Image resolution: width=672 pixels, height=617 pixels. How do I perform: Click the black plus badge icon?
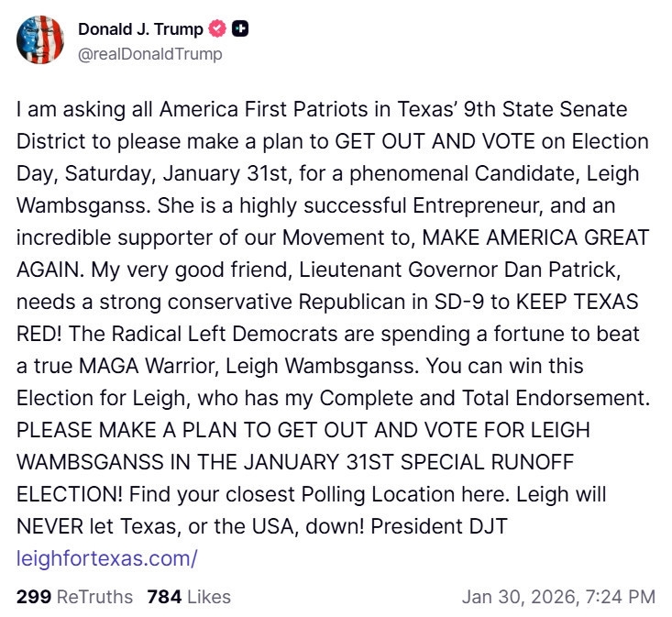click(x=240, y=30)
